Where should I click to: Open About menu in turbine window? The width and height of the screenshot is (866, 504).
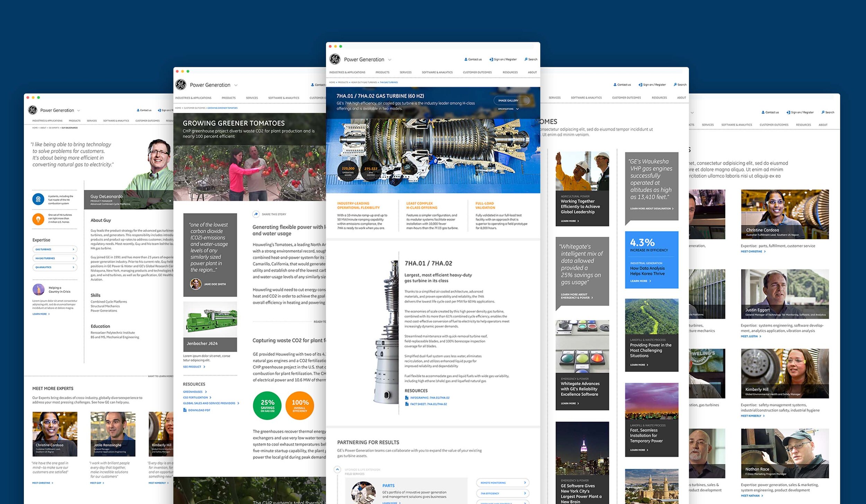[x=532, y=72]
